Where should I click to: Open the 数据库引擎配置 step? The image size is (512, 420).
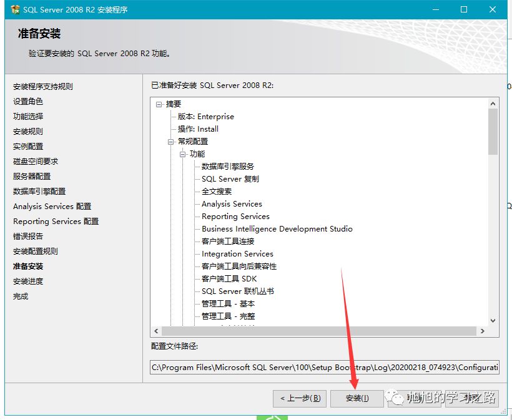pos(39,191)
